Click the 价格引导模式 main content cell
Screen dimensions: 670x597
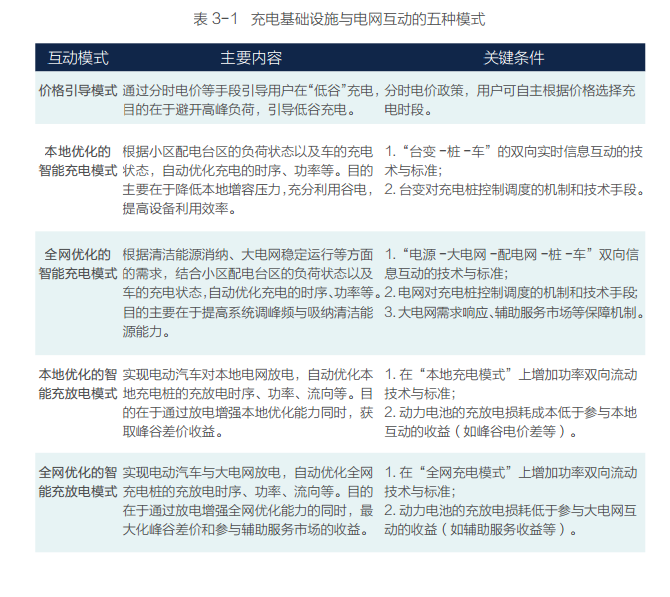(249, 100)
